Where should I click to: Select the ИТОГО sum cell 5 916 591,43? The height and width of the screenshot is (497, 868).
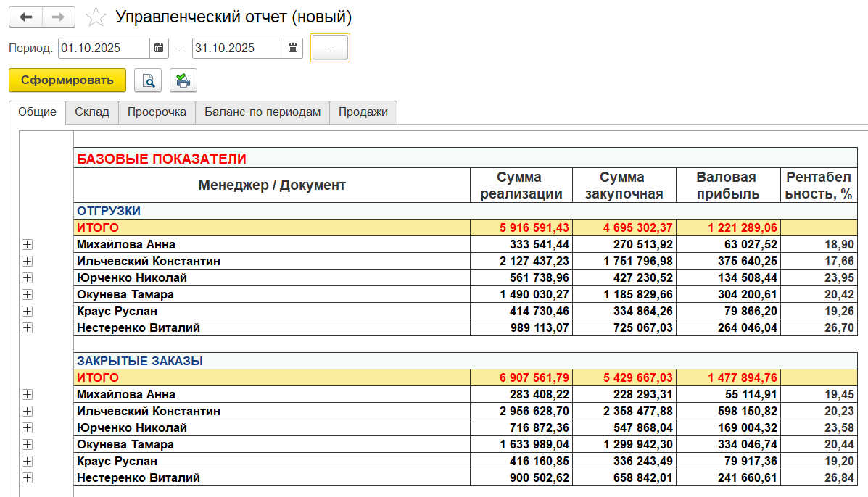click(521, 227)
